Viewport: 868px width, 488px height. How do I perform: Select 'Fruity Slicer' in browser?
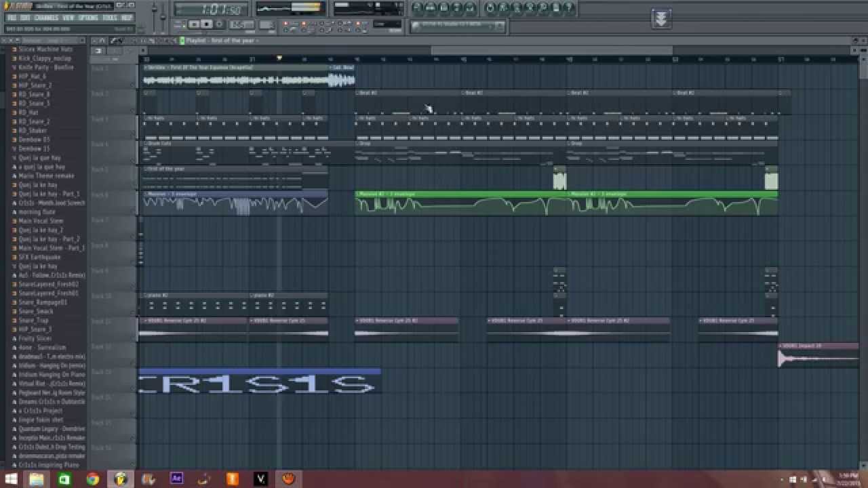(35, 338)
